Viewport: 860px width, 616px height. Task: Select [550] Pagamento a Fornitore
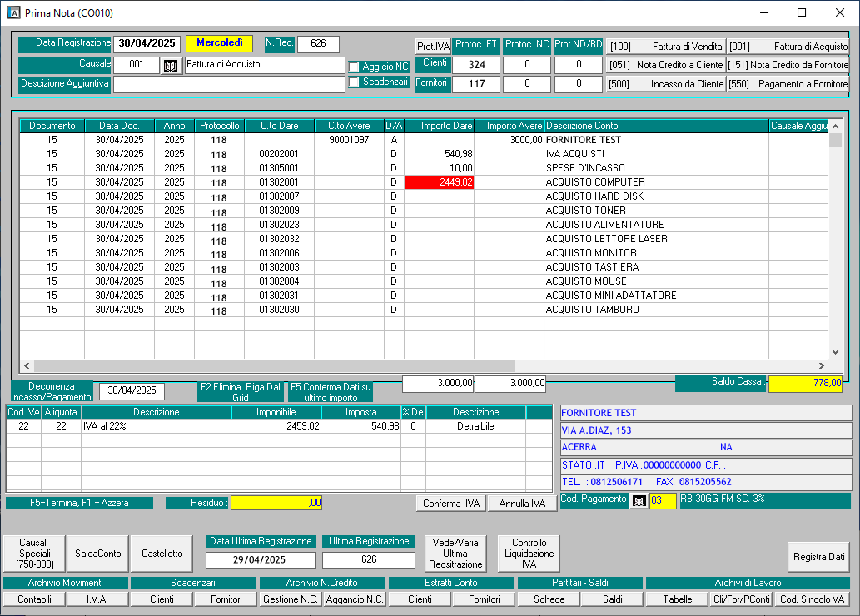tap(788, 84)
